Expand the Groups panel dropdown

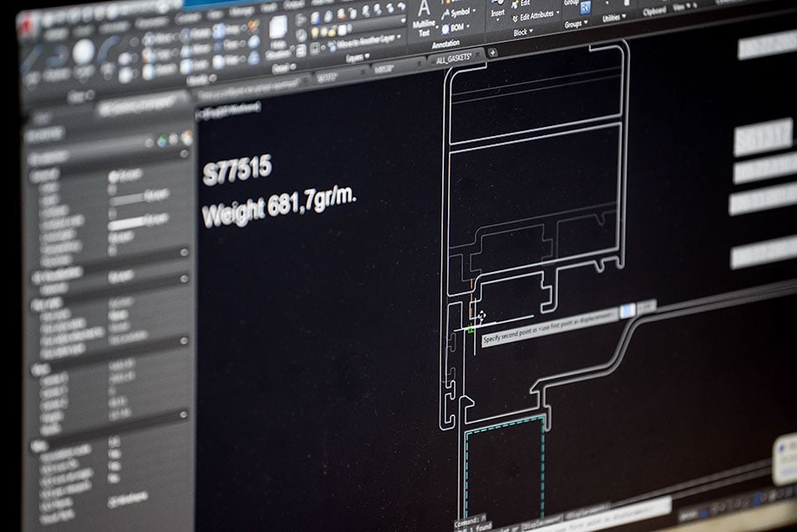point(576,23)
